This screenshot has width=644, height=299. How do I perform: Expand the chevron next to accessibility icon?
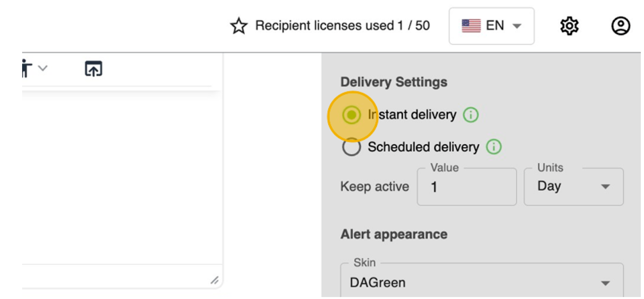(x=43, y=68)
